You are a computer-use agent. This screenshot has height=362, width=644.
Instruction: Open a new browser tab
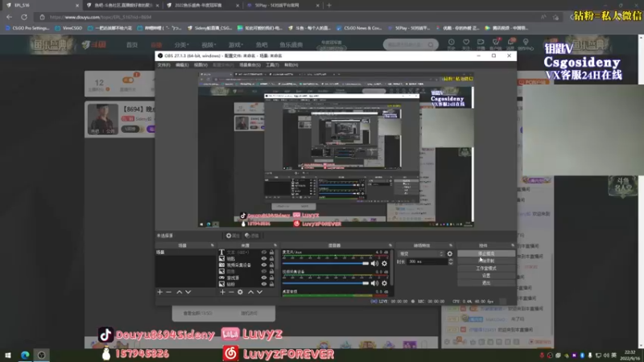[x=329, y=6]
